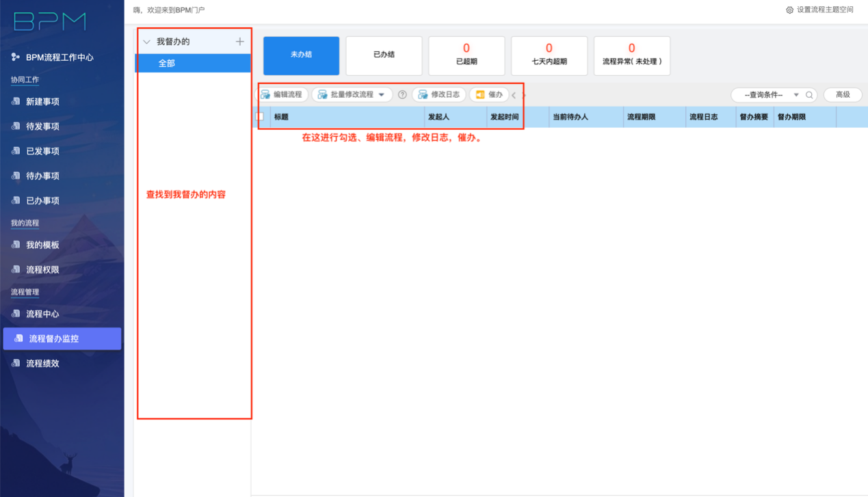Open 待办事项 in sidebar
This screenshot has height=497, width=868.
tap(42, 176)
